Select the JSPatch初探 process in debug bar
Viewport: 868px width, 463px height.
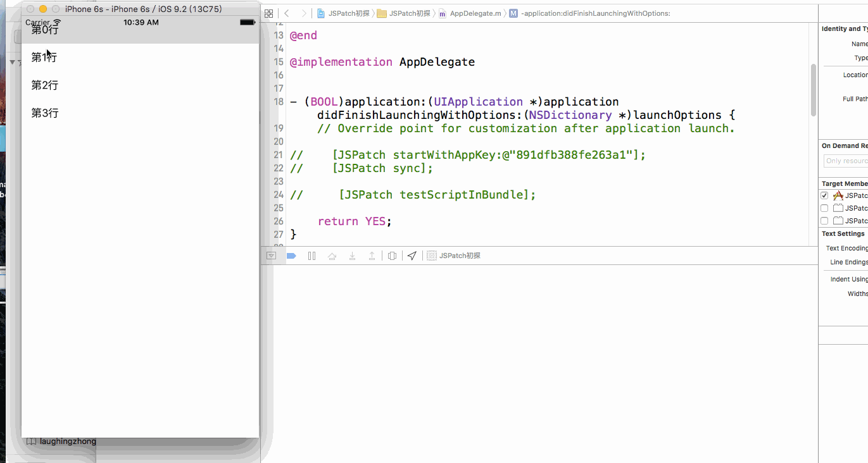454,256
